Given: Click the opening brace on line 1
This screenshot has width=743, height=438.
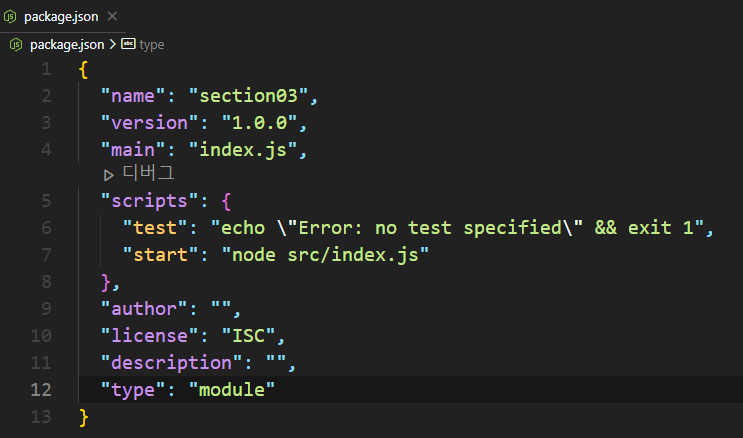Looking at the screenshot, I should 83,70.
